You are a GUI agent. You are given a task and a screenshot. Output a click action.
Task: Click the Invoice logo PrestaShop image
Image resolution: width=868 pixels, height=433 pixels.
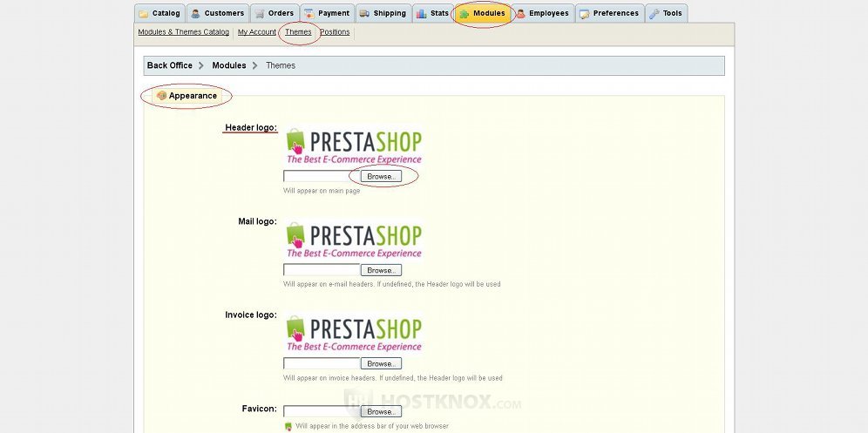(x=354, y=334)
